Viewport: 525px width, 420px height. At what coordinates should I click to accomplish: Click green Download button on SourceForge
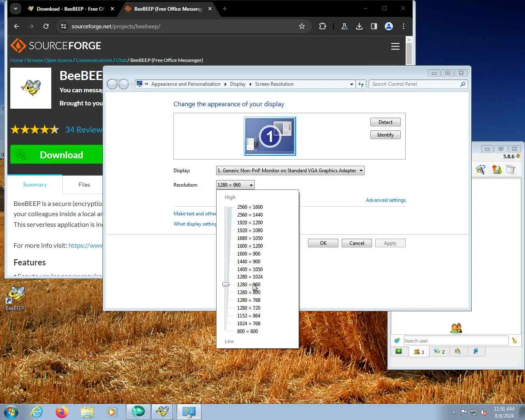(x=56, y=155)
